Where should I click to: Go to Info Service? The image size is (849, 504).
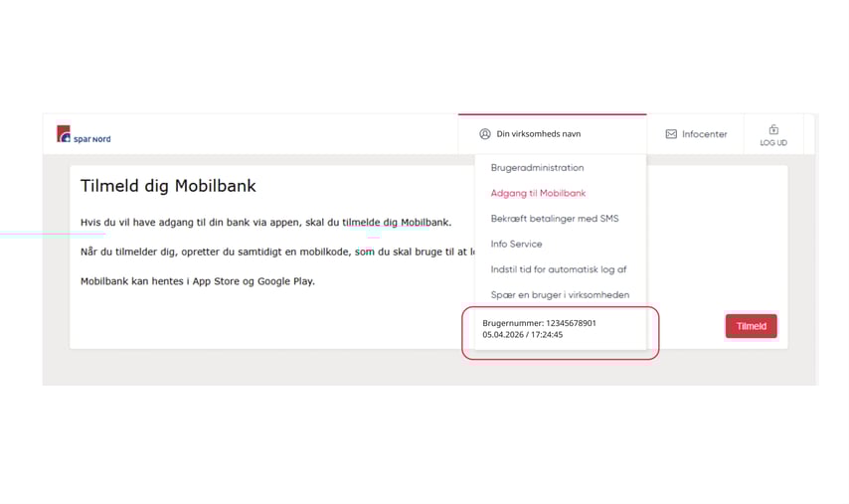(516, 244)
